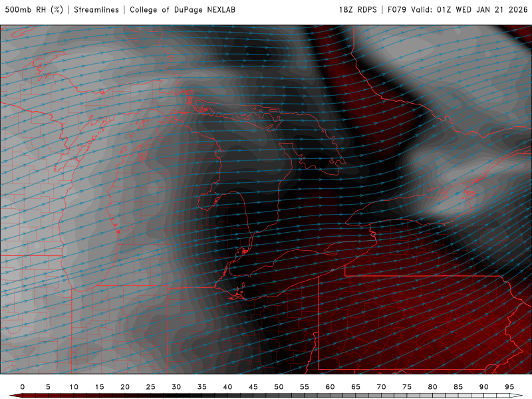Select the "40" color scale label

227,387
